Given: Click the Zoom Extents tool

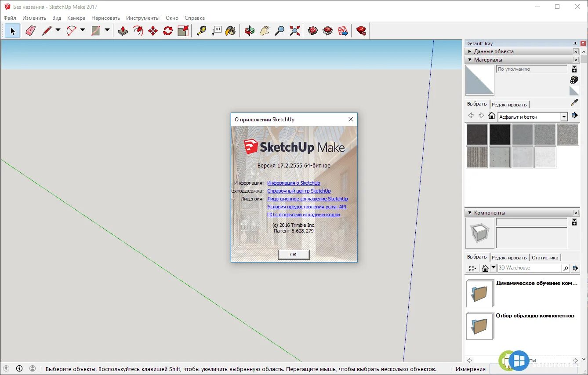Looking at the screenshot, I should coord(294,31).
